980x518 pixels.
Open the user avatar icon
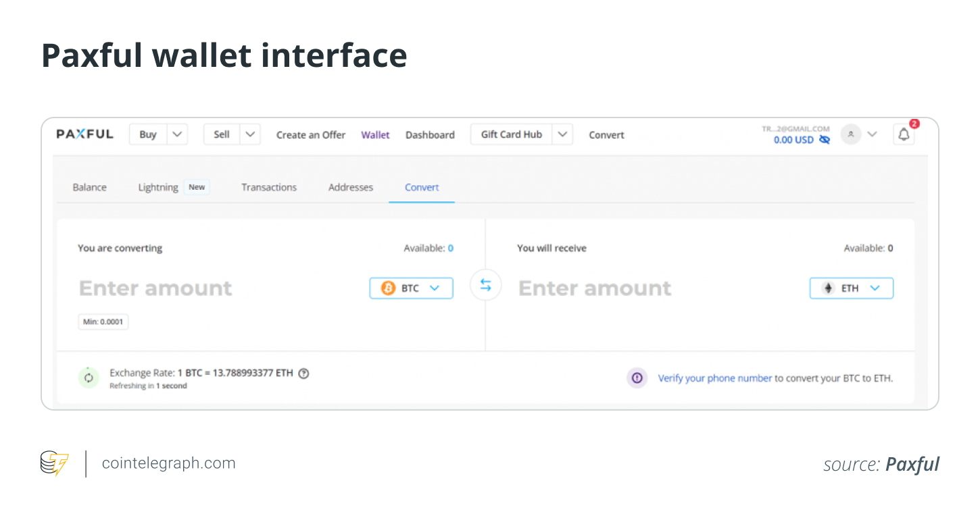pyautogui.click(x=851, y=134)
